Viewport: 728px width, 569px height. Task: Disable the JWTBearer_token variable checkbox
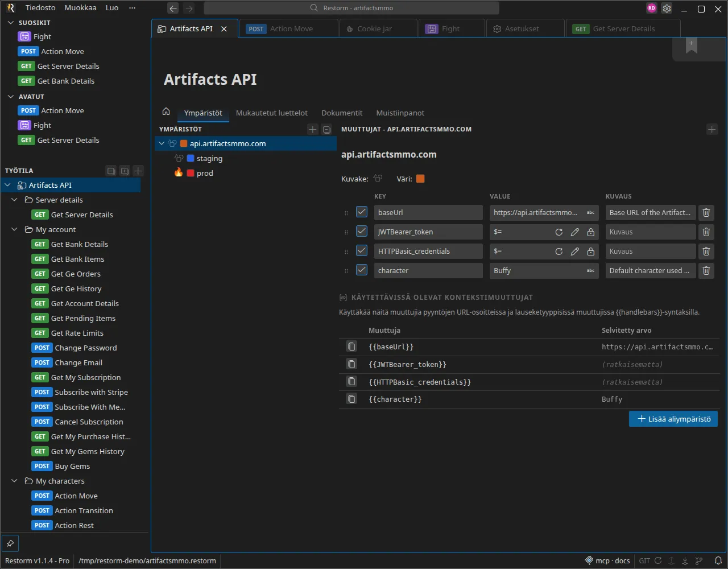[x=362, y=231]
